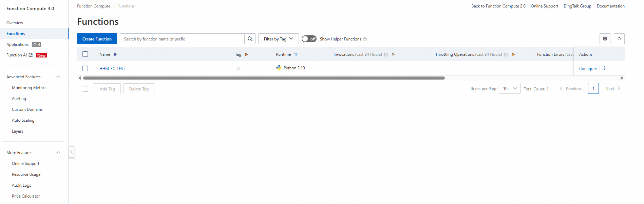
Task: Collapse Advanced Features section
Action: click(x=58, y=77)
